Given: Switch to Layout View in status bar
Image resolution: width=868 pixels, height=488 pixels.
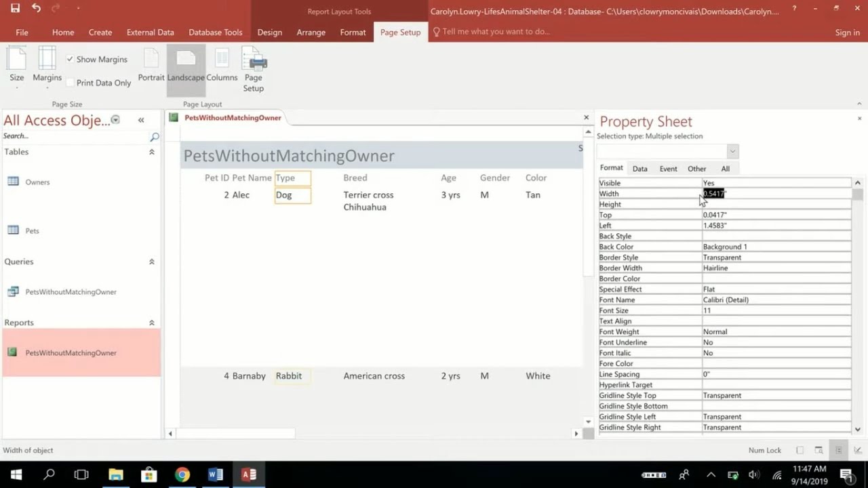Looking at the screenshot, I should (x=838, y=451).
